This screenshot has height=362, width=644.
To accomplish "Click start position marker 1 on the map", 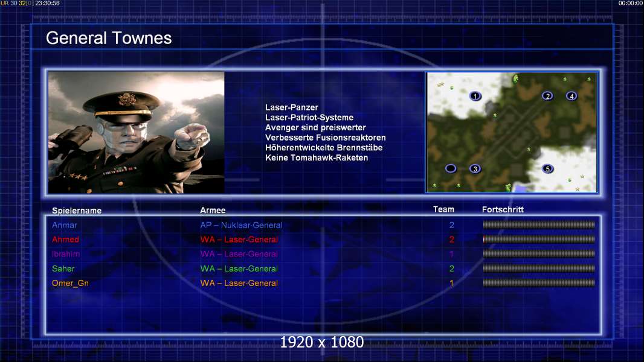I will (475, 96).
